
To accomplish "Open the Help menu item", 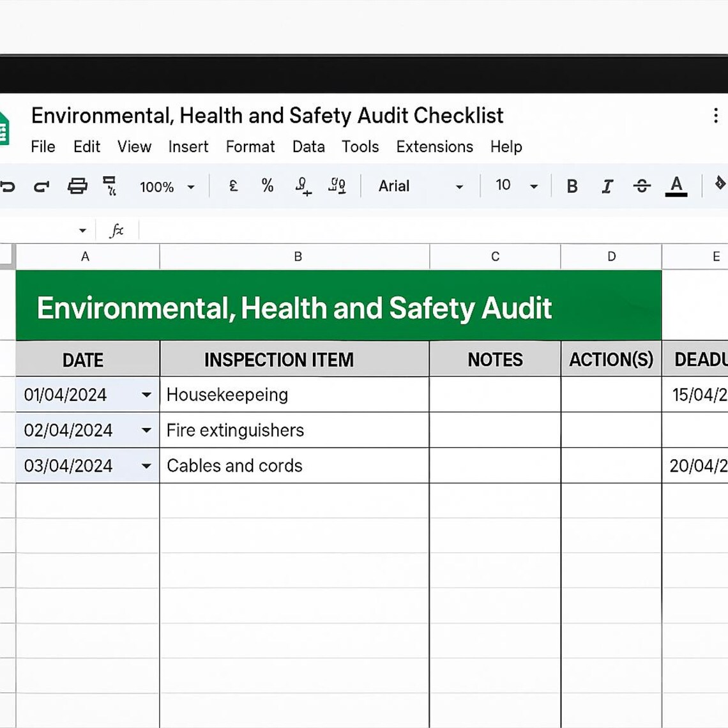I will [506, 147].
